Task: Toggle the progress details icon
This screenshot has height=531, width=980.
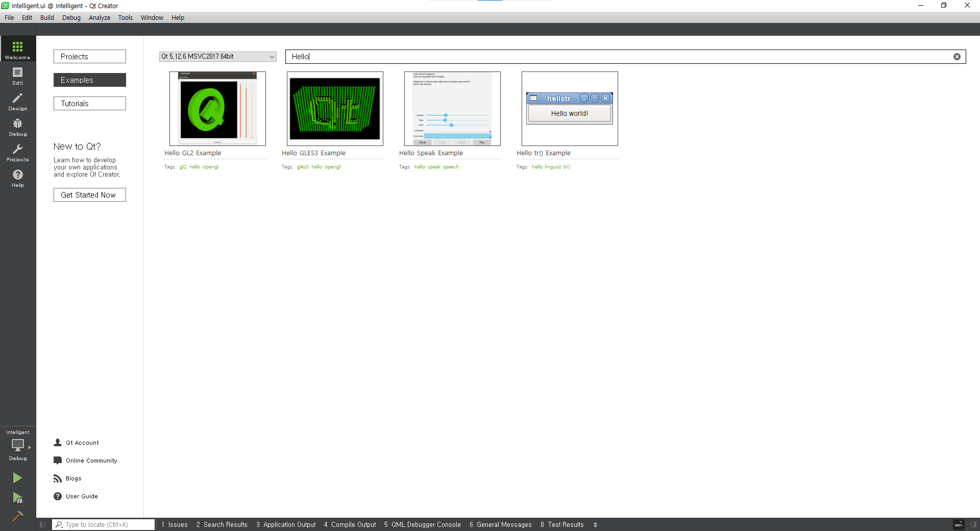Action: pos(959,524)
